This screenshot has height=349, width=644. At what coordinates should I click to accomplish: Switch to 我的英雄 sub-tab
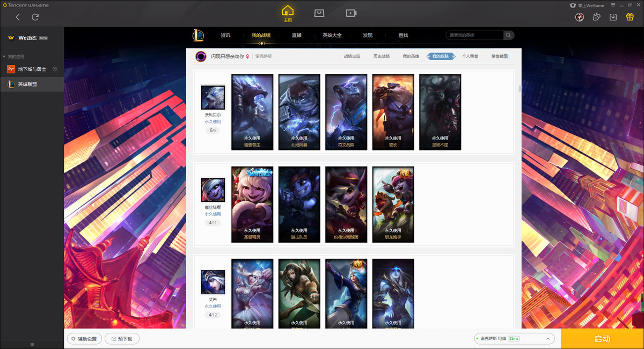pos(411,56)
